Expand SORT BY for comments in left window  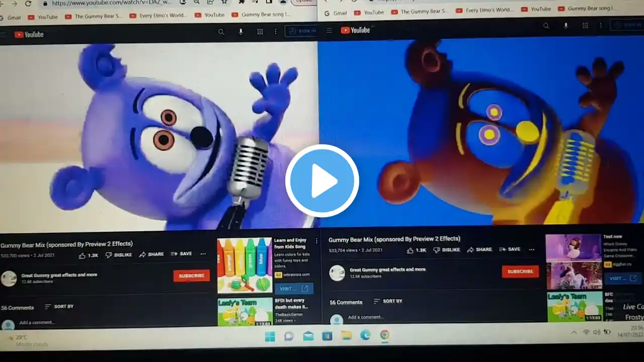coord(59,306)
